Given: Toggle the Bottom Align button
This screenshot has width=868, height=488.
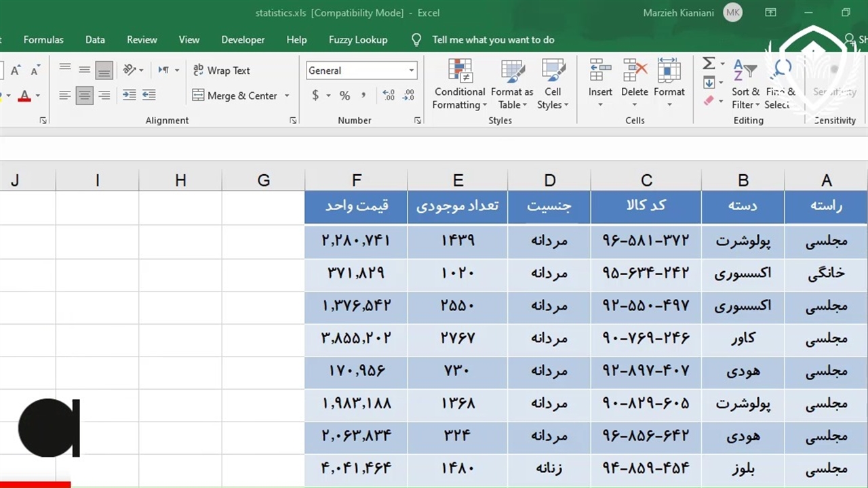Looking at the screenshot, I should click(x=104, y=70).
